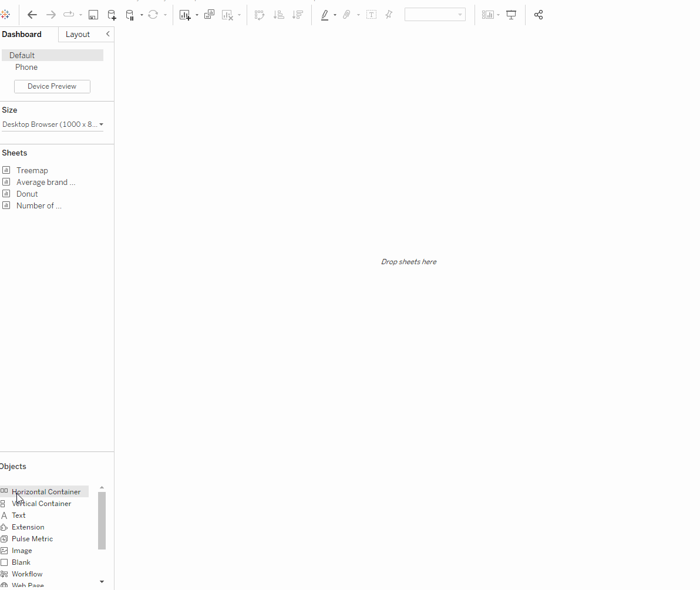
Task: Choose the Image object
Action: click(x=21, y=551)
